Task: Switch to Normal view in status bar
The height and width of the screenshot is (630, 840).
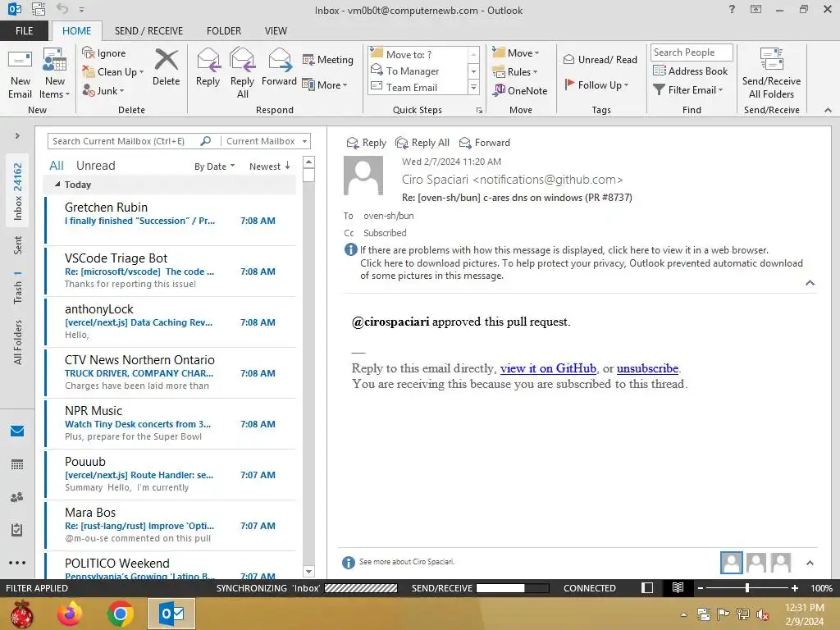Action: tap(647, 587)
